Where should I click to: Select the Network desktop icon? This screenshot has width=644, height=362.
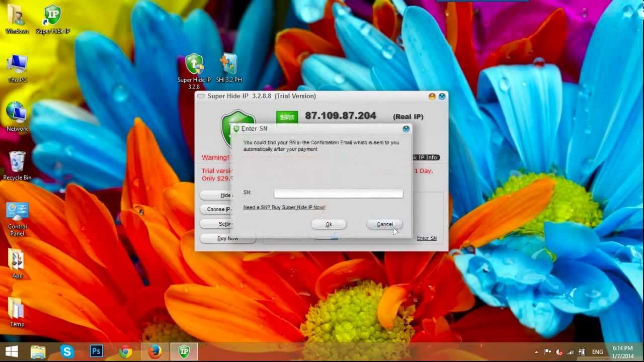pos(17,117)
